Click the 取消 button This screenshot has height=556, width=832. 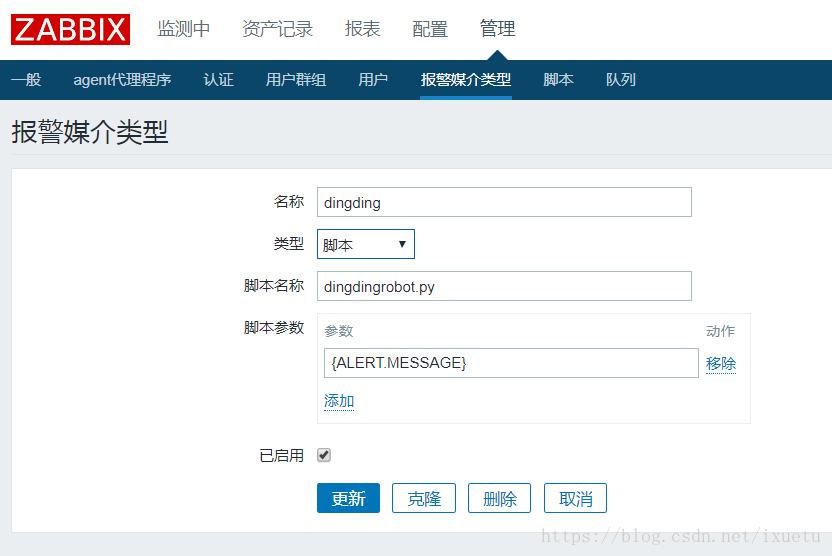point(575,498)
